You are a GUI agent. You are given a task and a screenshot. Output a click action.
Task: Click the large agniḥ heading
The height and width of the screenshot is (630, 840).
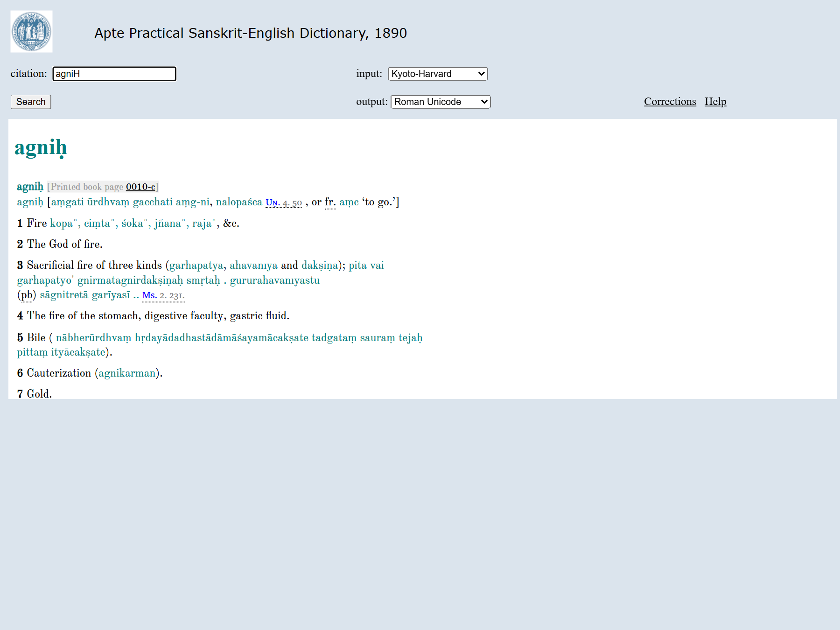coord(41,147)
